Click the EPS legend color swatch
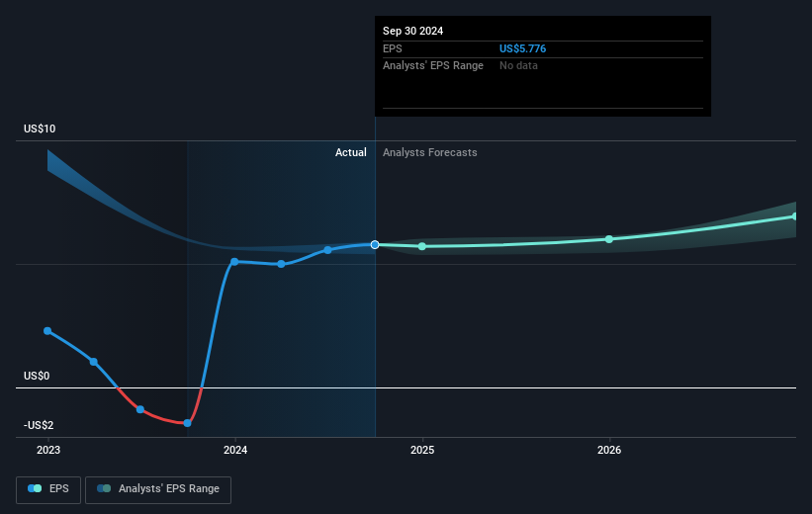Viewport: 812px width, 514px height. point(35,488)
